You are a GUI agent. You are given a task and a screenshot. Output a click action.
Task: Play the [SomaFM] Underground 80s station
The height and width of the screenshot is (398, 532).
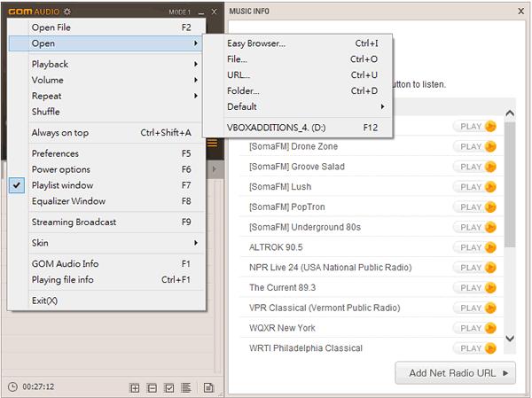coord(474,227)
